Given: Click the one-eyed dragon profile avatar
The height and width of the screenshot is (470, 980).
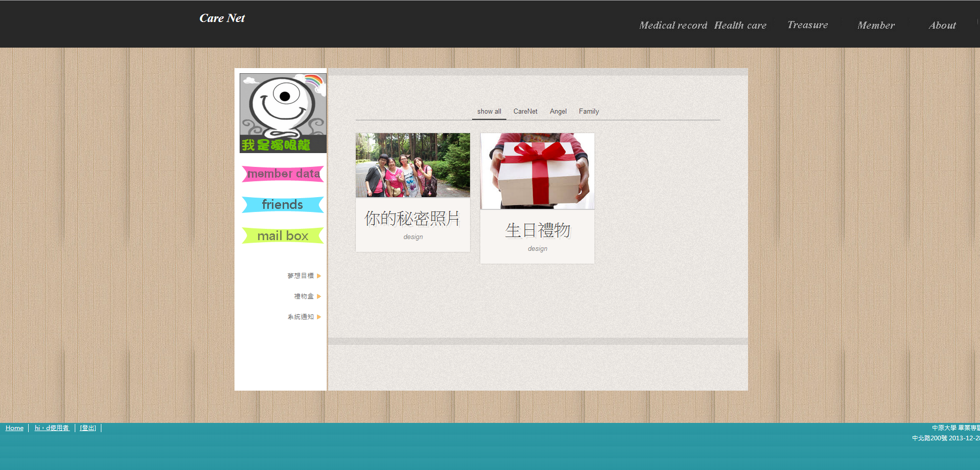Looking at the screenshot, I should tap(283, 113).
